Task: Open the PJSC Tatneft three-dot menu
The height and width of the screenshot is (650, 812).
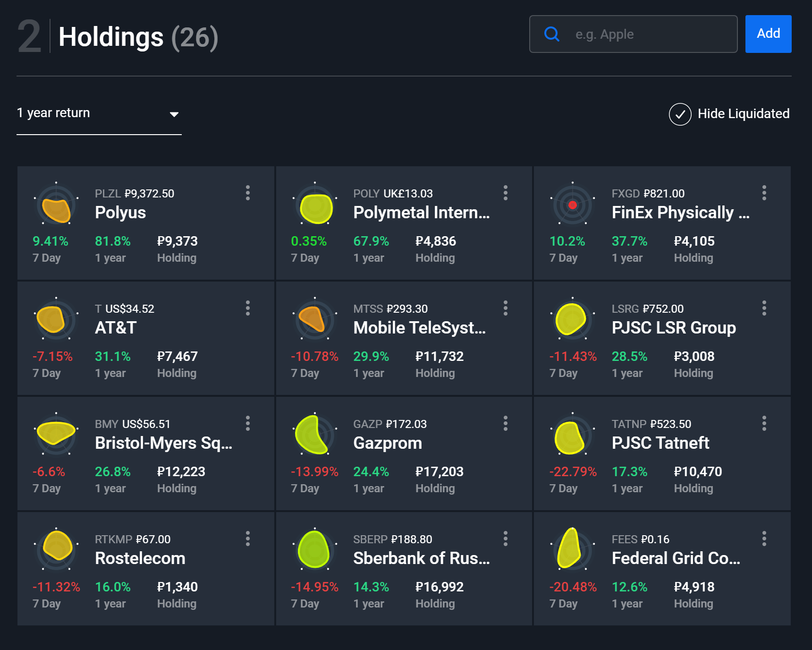Action: [764, 423]
